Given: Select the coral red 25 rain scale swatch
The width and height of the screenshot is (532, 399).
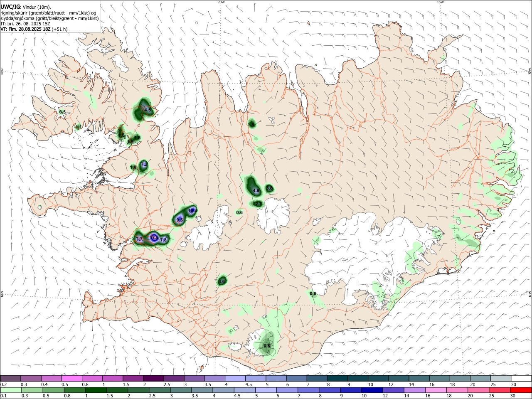Looking at the screenshot, I should 500,390.
